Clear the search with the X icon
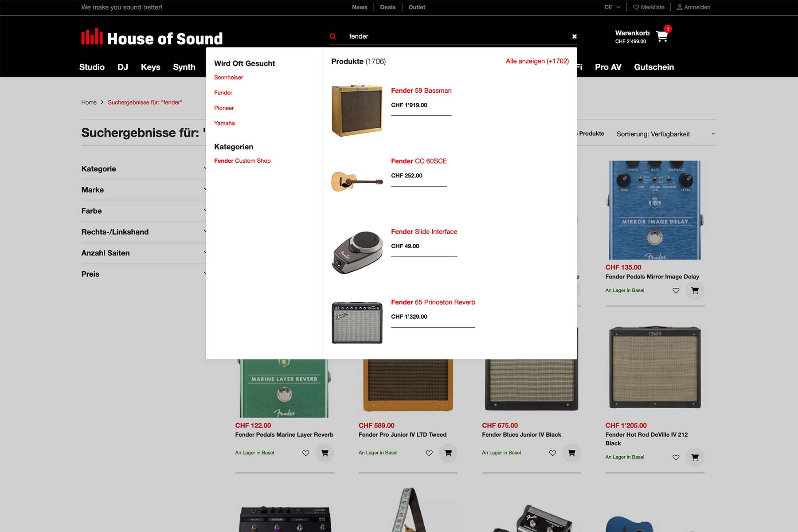The image size is (798, 532). click(x=574, y=36)
